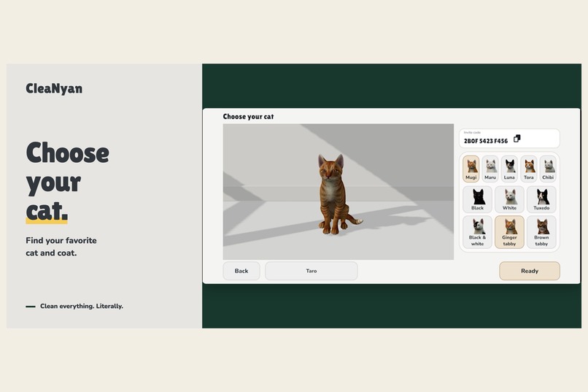Image resolution: width=588 pixels, height=392 pixels.
Task: Choose the Tora cat avatar
Action: point(529,169)
